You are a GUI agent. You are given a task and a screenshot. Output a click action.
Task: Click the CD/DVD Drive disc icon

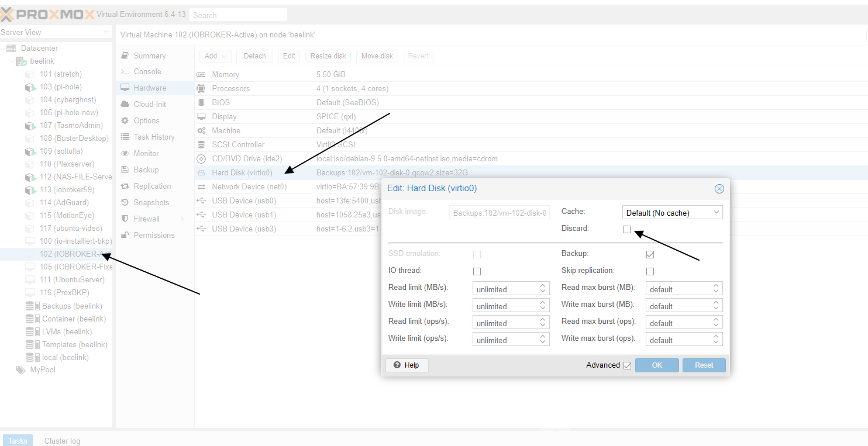pos(201,158)
